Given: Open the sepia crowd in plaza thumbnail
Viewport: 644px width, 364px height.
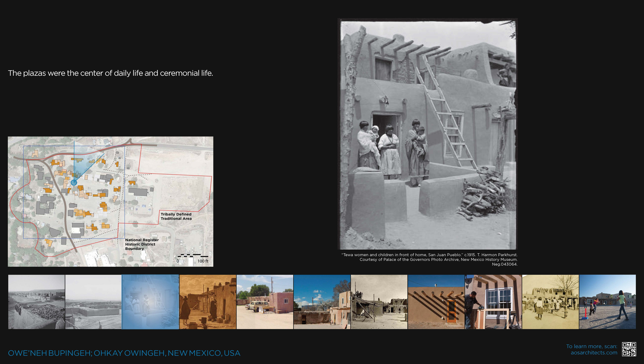Looking at the screenshot, I should tap(550, 302).
